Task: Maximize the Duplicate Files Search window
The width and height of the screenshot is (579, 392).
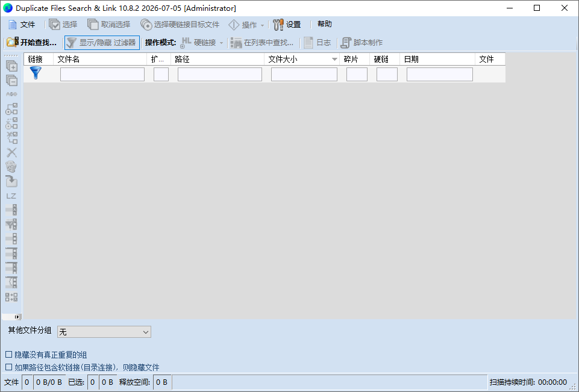Action: tap(537, 8)
